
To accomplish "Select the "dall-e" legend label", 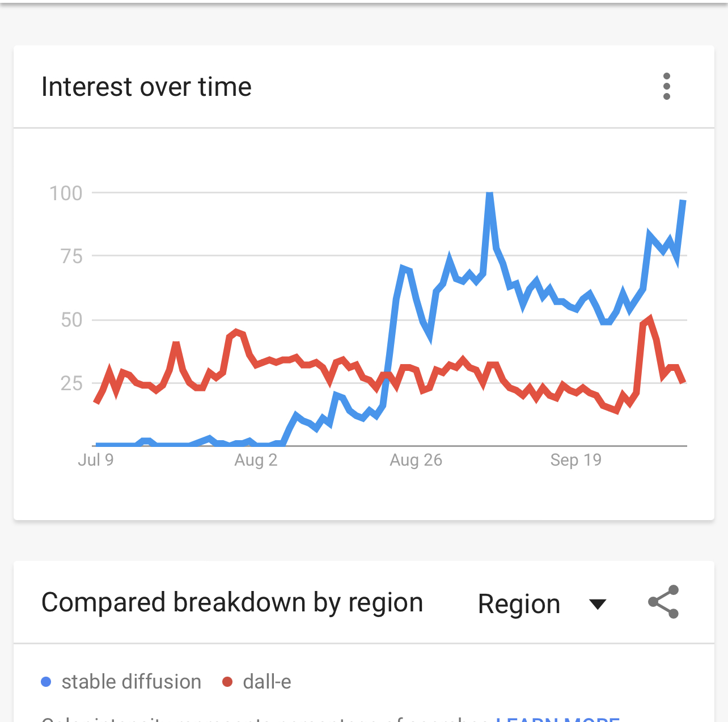I will pyautogui.click(x=266, y=682).
